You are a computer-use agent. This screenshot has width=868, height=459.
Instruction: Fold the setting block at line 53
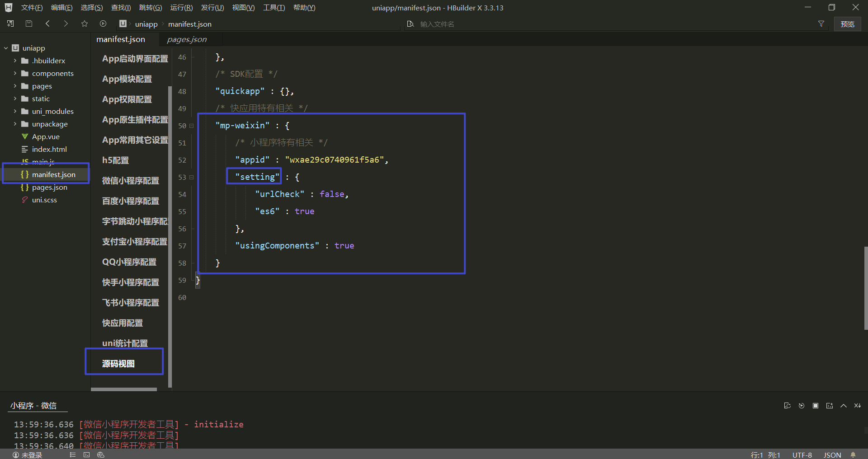191,178
